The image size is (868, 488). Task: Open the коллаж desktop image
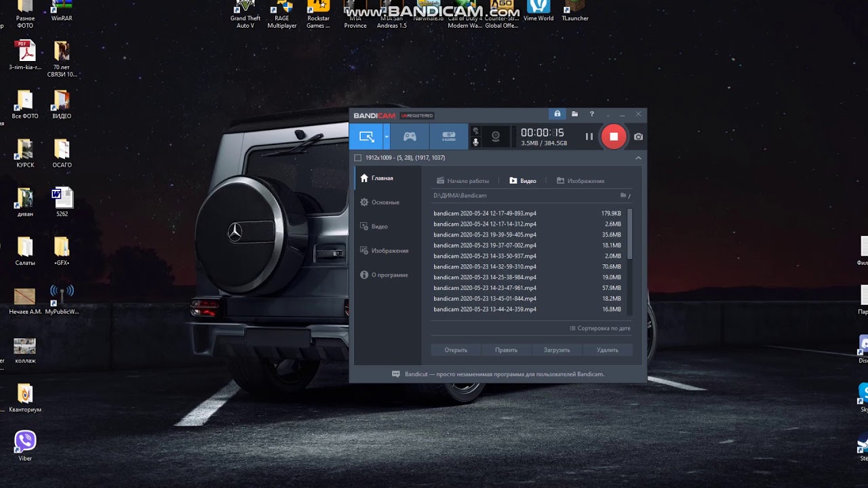25,350
